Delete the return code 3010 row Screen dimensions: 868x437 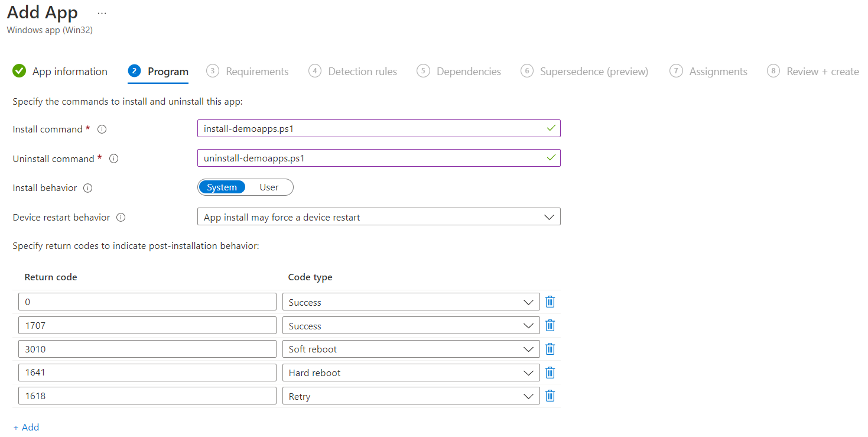coord(550,349)
